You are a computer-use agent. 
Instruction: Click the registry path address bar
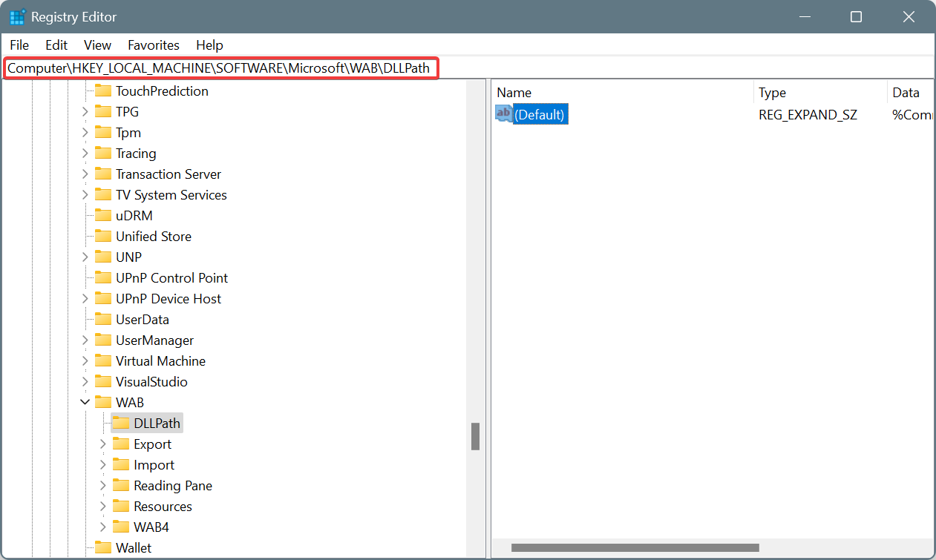[468, 68]
